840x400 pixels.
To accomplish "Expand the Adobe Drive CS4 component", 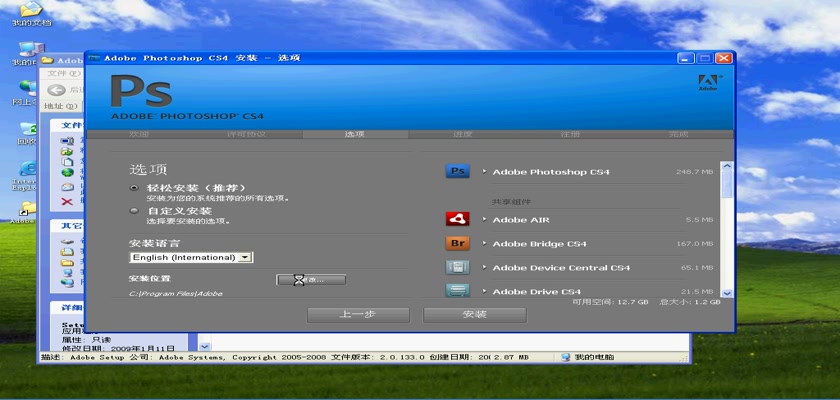I will tap(484, 291).
